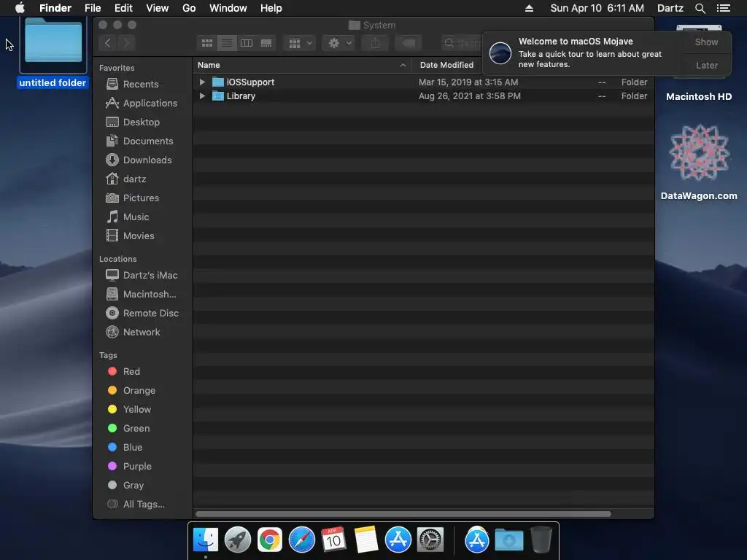Toggle the Name column sort direction arrow

click(403, 65)
